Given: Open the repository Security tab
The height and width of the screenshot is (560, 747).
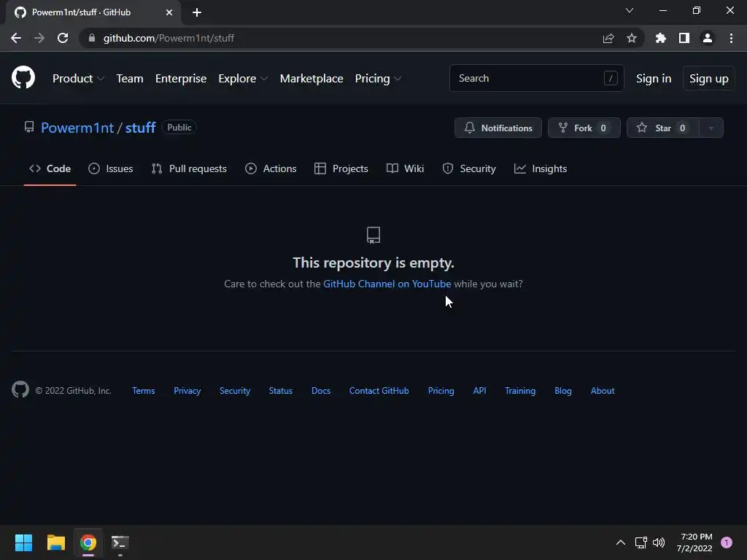Looking at the screenshot, I should [x=469, y=168].
